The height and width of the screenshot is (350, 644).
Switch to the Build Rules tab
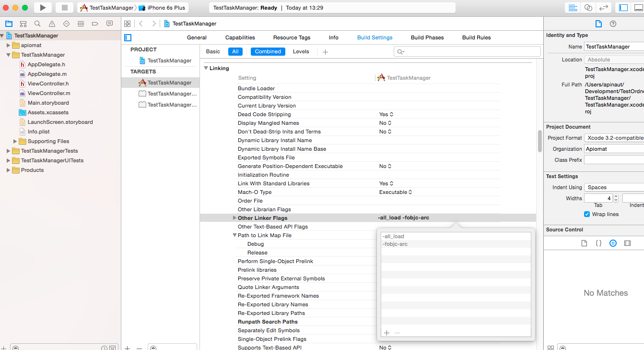coord(477,37)
